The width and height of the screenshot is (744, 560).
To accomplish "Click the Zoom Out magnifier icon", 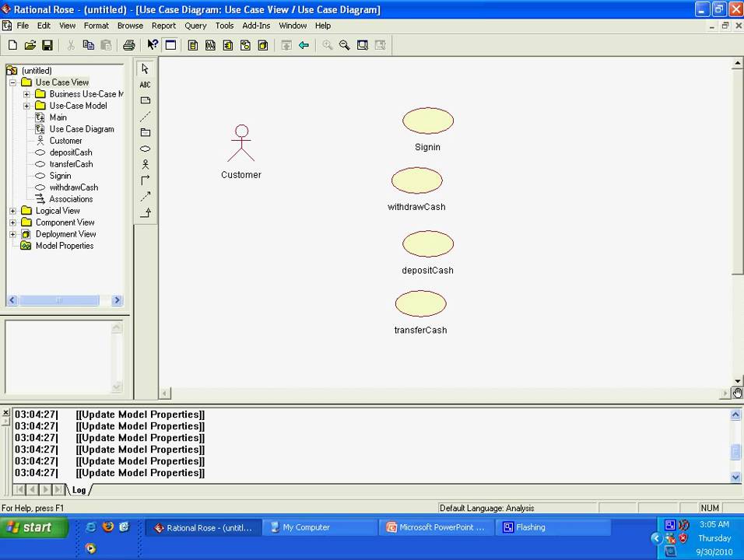I will (345, 45).
